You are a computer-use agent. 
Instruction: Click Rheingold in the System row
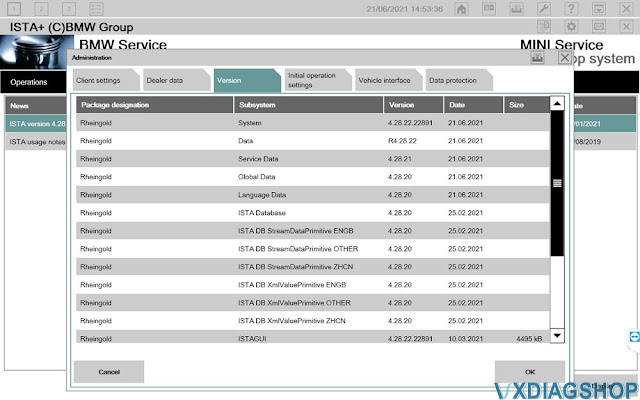96,123
